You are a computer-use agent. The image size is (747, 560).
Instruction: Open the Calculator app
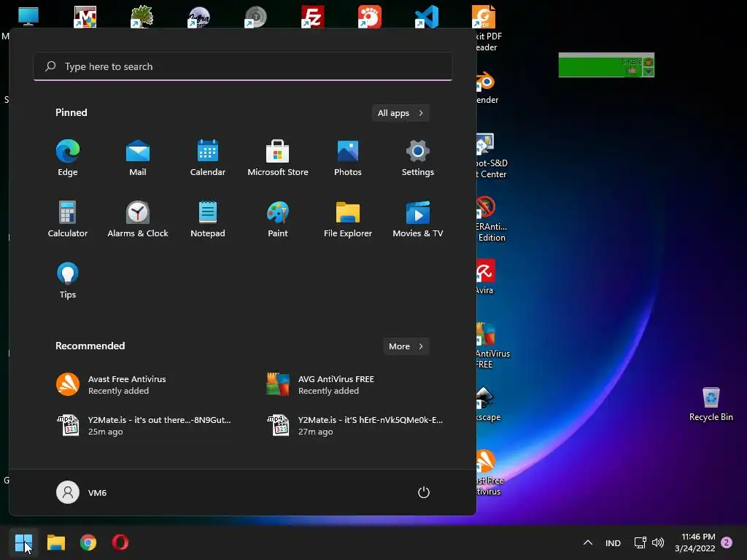coord(68,219)
